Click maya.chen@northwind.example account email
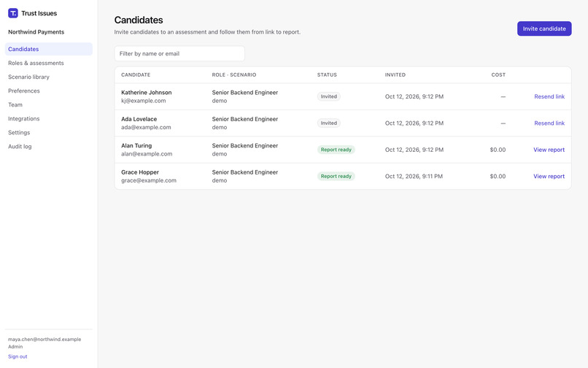The image size is (588, 368). tap(45, 340)
